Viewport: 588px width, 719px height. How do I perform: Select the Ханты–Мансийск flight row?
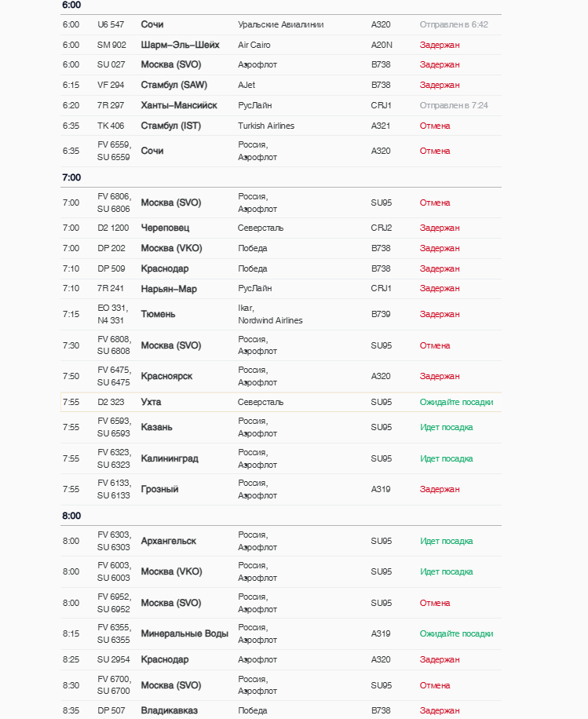coord(179,105)
